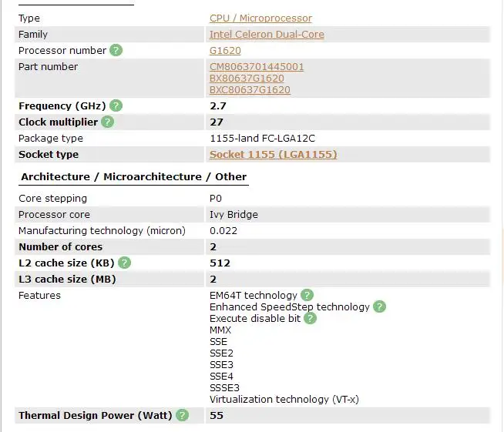Click the 2.7 frequency value
This screenshot has width=504, height=432.
tap(218, 106)
